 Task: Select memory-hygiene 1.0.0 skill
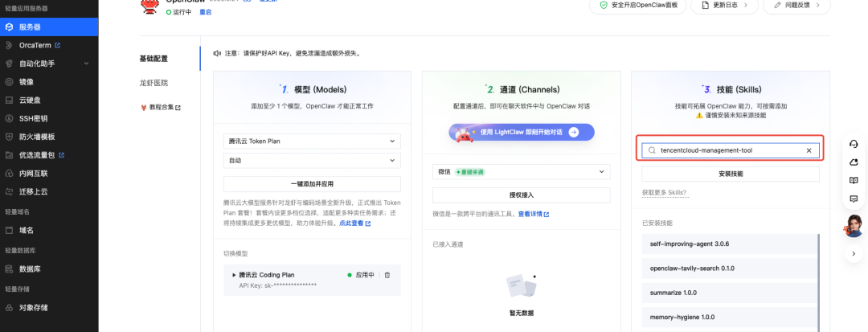(730, 317)
